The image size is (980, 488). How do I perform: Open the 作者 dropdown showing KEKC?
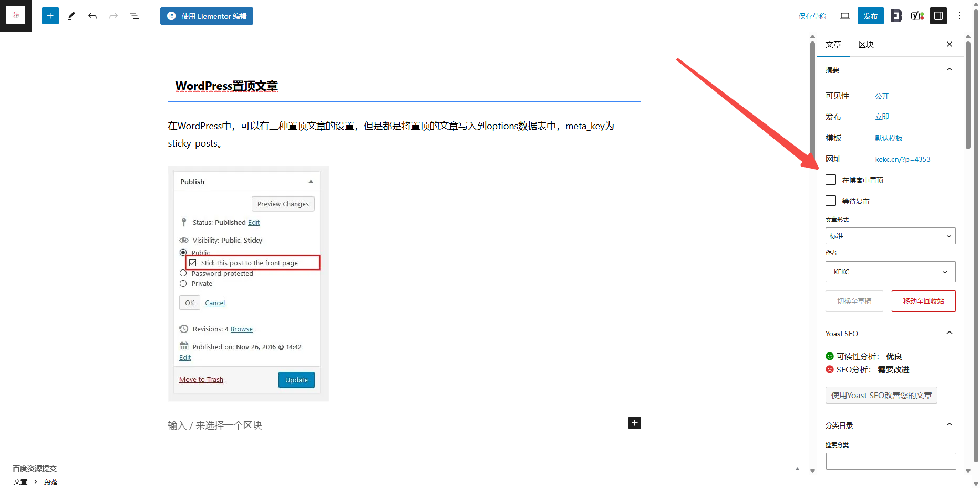[890, 272]
